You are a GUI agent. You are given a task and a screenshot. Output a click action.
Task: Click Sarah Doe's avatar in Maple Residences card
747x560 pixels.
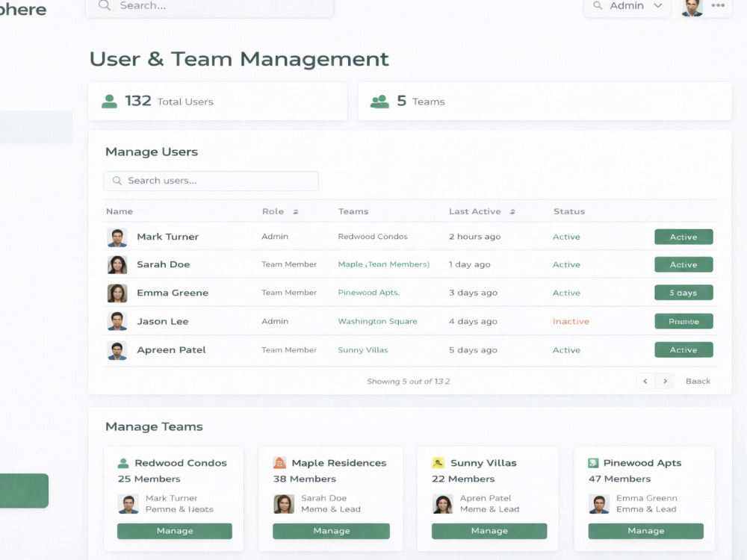[284, 504]
